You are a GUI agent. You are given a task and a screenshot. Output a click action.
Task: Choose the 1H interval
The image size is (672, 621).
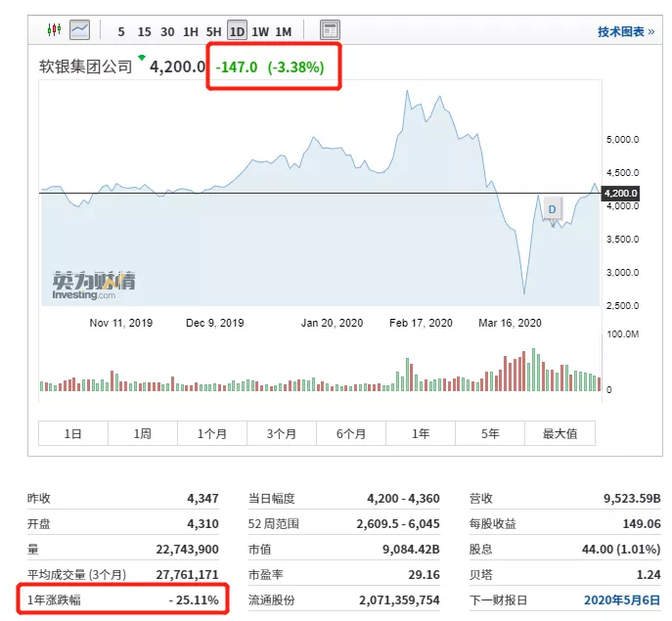(191, 31)
